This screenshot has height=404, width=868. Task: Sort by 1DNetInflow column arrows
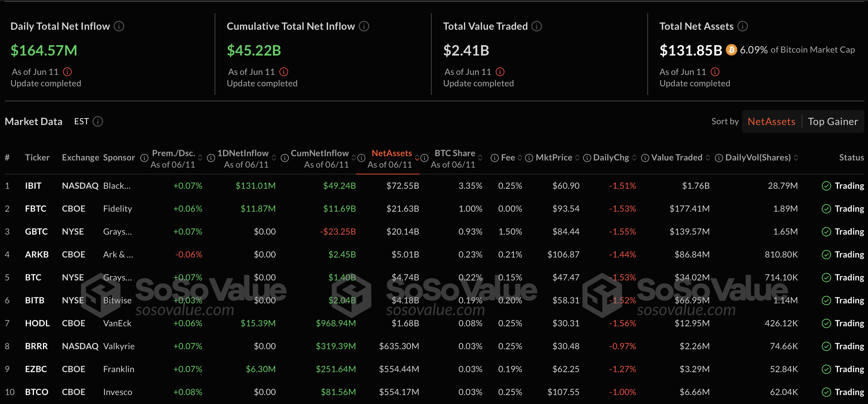[274, 158]
